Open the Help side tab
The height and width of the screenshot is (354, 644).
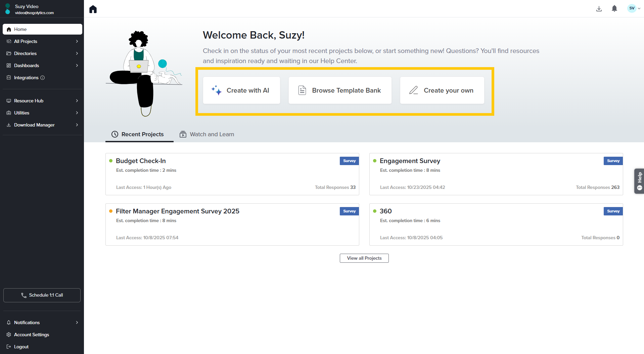click(639, 181)
